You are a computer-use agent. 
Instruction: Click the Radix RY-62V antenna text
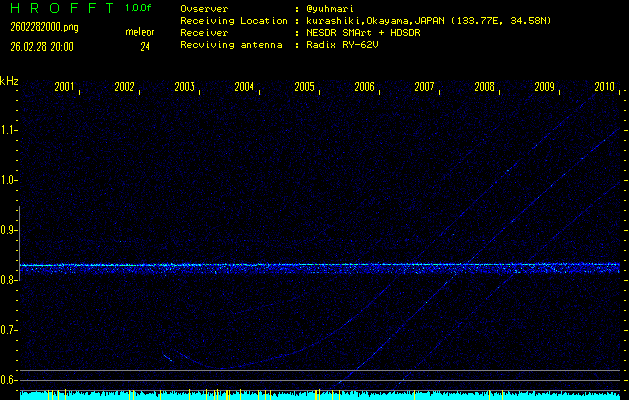(347, 45)
